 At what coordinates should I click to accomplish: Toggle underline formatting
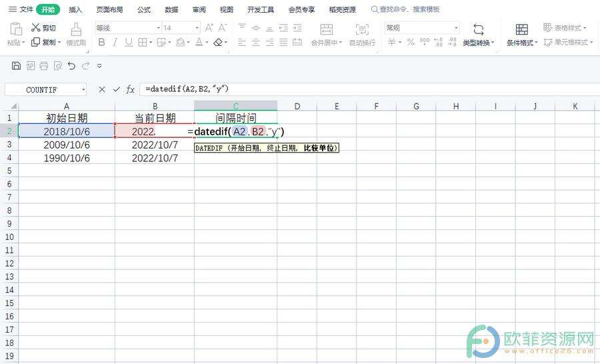[x=129, y=42]
